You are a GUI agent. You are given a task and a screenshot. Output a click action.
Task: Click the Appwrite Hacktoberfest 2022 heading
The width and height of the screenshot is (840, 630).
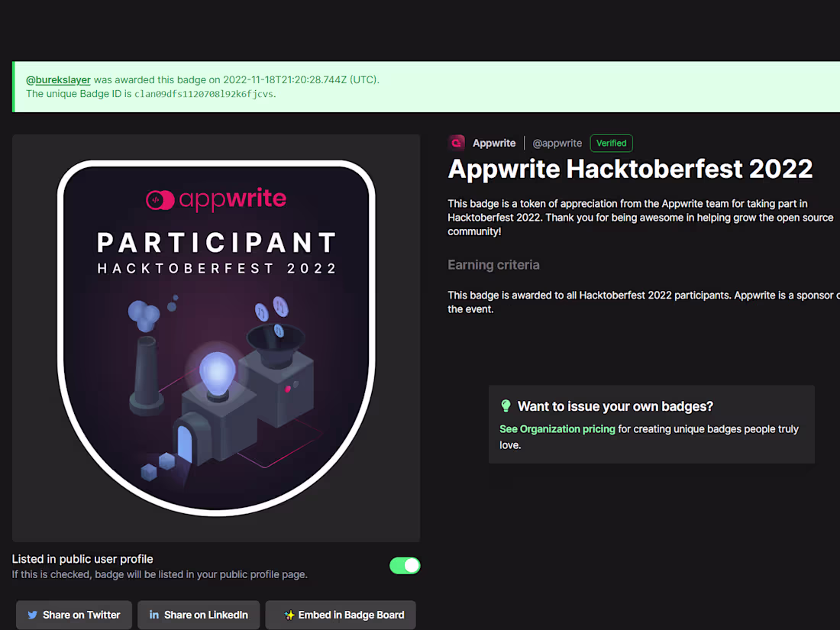[x=630, y=170]
